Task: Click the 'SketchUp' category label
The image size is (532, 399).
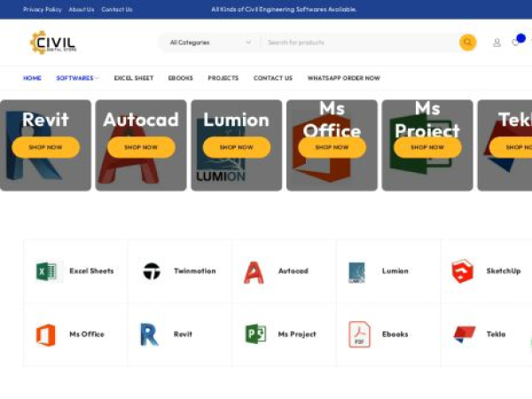Action: (504, 271)
